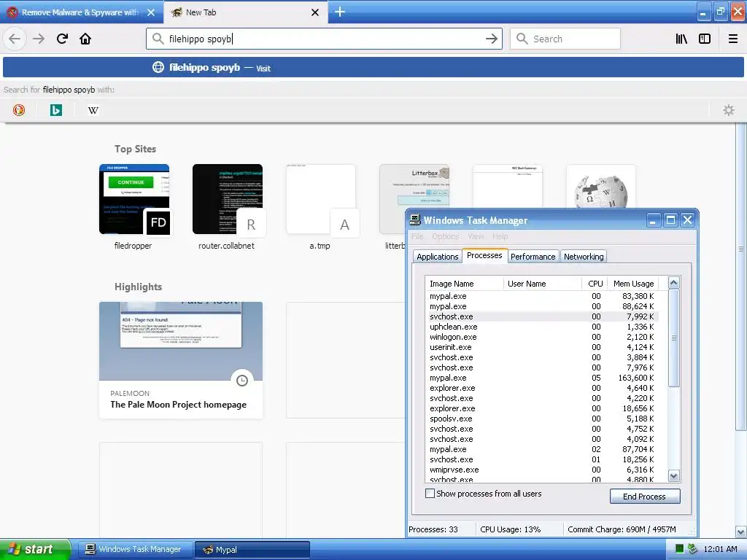The width and height of the screenshot is (747, 560).
Task: Sort processes by CPU column
Action: coord(595,284)
